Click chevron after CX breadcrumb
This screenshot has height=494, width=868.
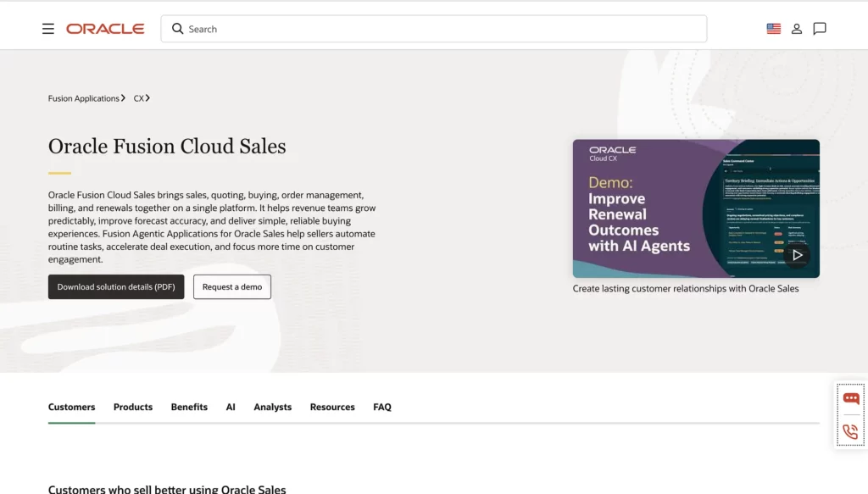point(147,98)
